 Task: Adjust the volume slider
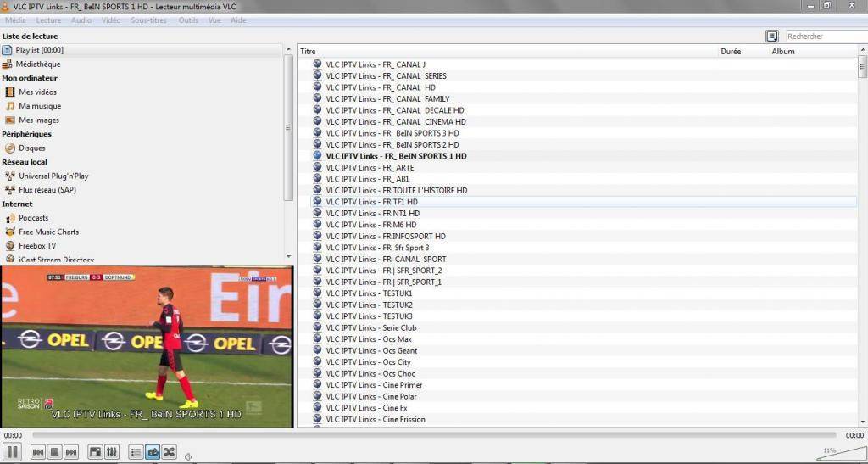pos(839,456)
